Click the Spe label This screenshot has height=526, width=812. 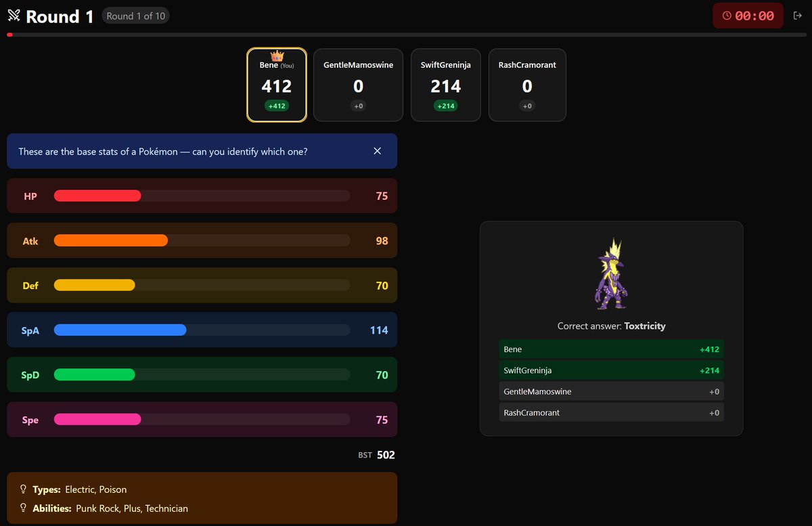point(30,420)
